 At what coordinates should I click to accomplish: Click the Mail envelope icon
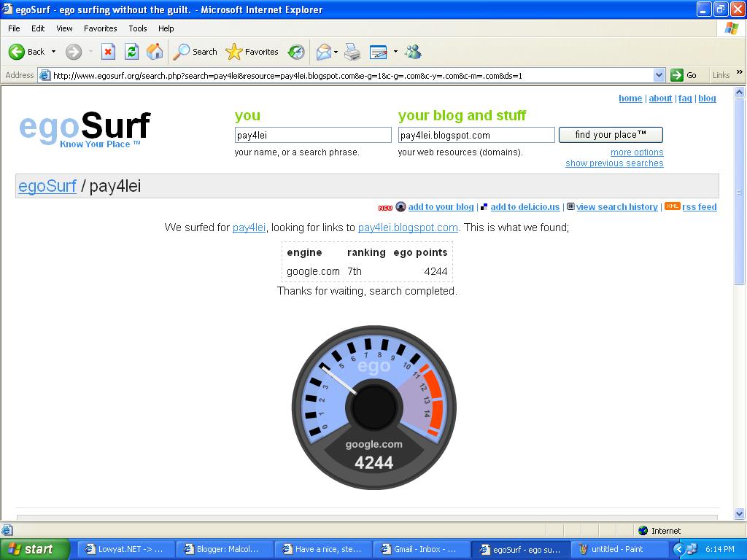[323, 52]
